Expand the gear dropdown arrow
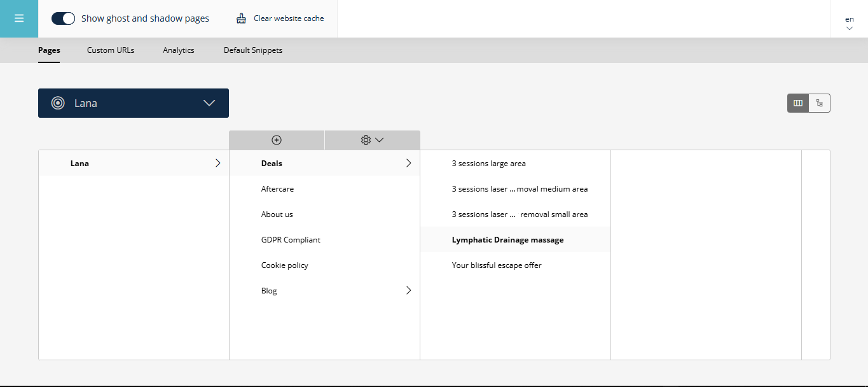 [380, 140]
